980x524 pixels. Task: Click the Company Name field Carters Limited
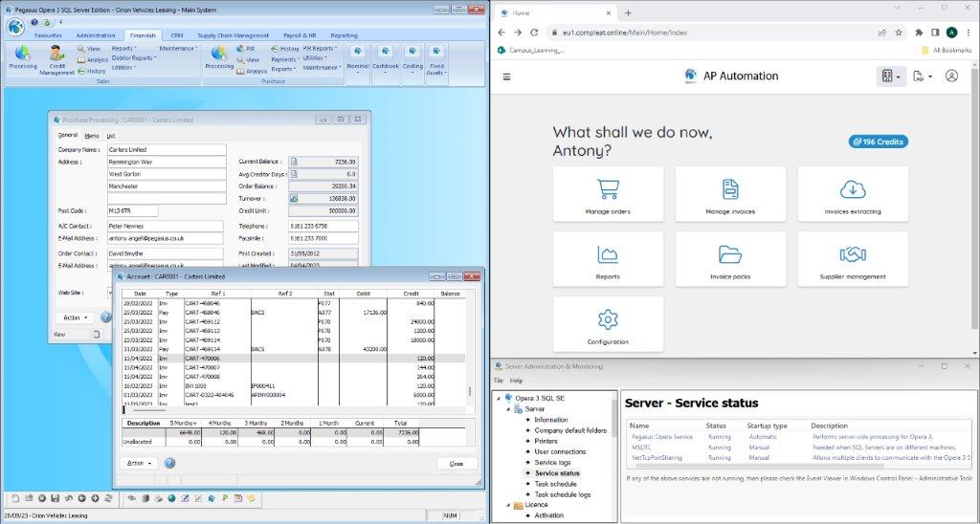pyautogui.click(x=167, y=150)
